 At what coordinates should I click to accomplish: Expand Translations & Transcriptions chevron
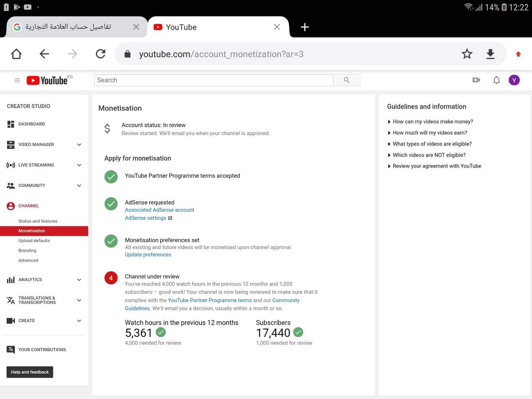[x=79, y=300]
